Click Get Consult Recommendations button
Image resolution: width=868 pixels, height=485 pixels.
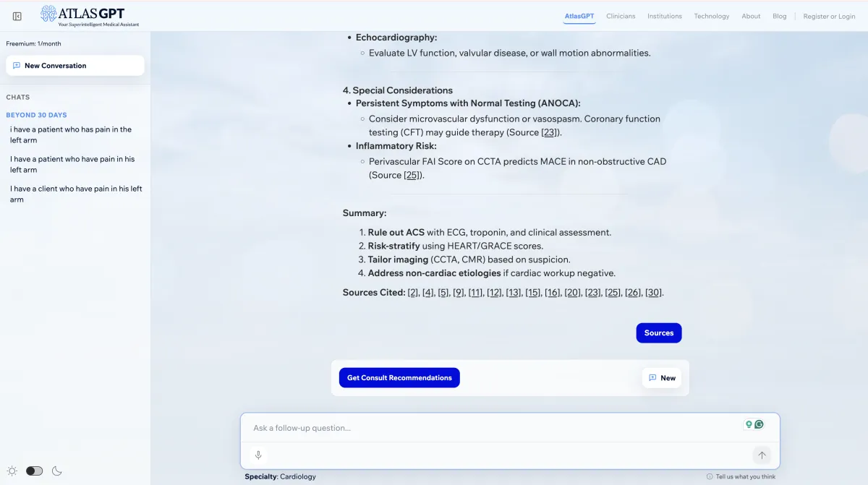click(399, 377)
